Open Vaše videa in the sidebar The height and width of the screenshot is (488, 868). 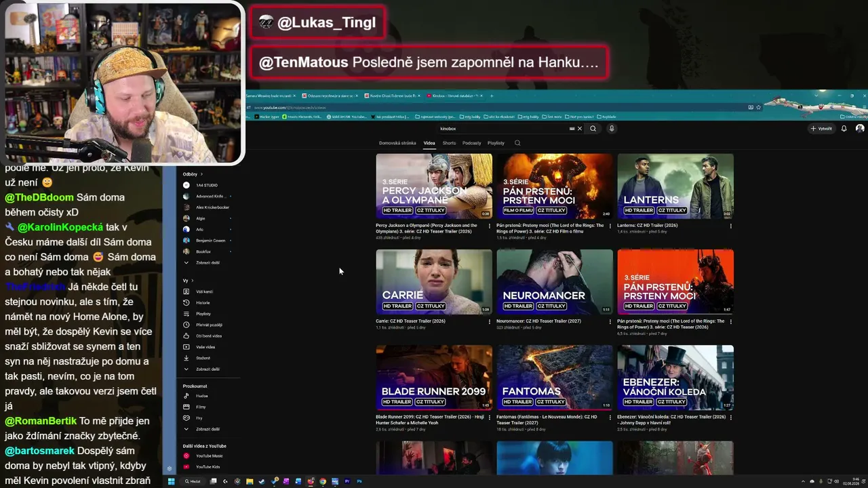205,347
